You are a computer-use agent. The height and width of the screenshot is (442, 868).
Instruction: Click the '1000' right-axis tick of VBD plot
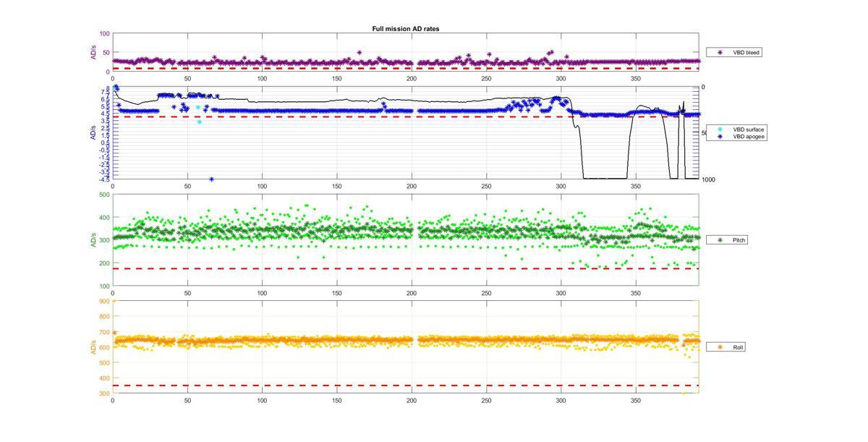click(708, 179)
